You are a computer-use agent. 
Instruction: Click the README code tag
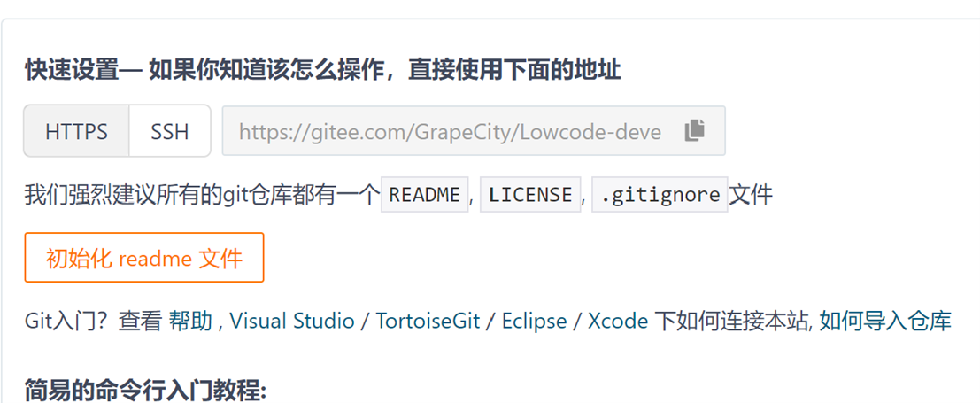point(425,195)
